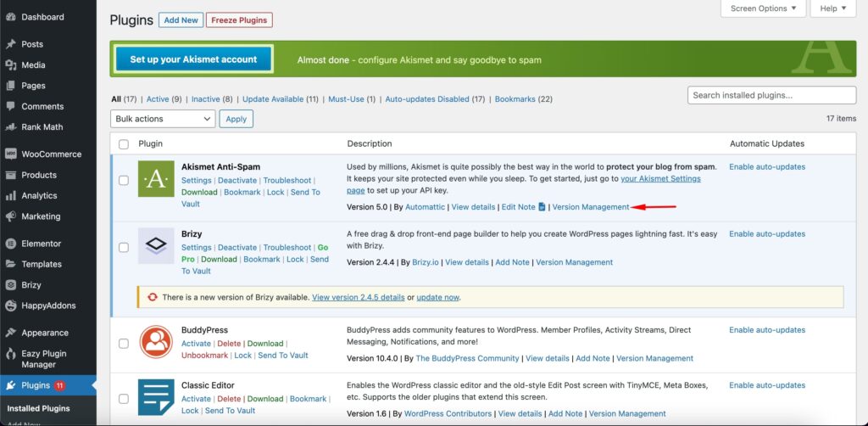Click the Templates folder icon
Image resolution: width=868 pixels, height=426 pixels.
(10, 264)
